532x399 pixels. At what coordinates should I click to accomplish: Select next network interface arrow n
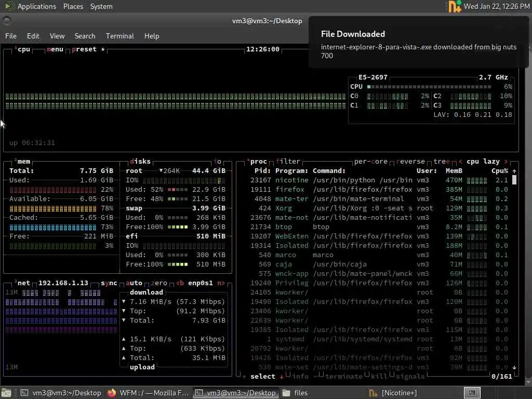click(x=221, y=283)
